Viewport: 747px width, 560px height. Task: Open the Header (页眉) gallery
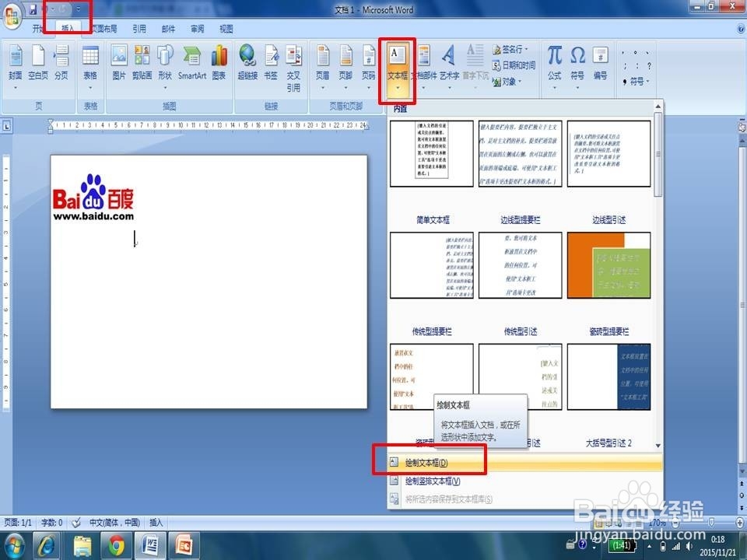click(x=322, y=67)
